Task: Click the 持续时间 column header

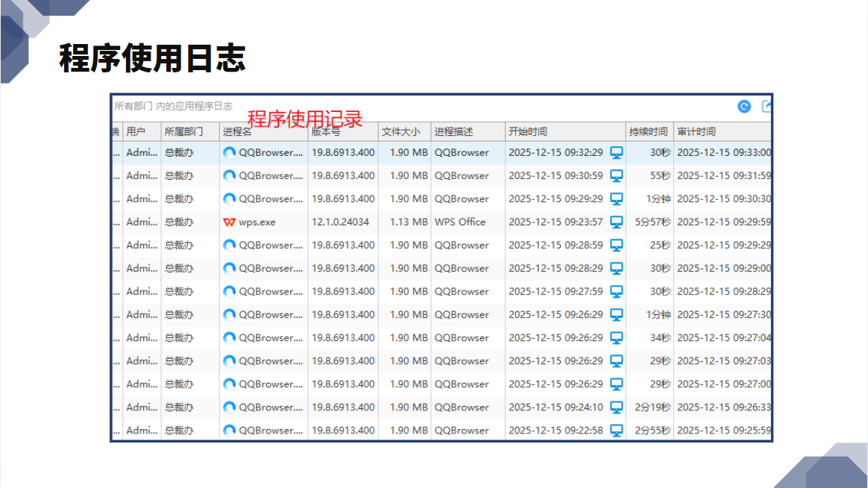Action: pos(650,132)
